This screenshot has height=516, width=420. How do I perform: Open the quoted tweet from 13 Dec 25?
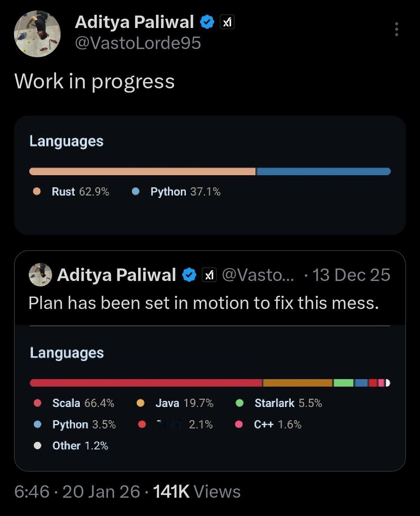210,302
